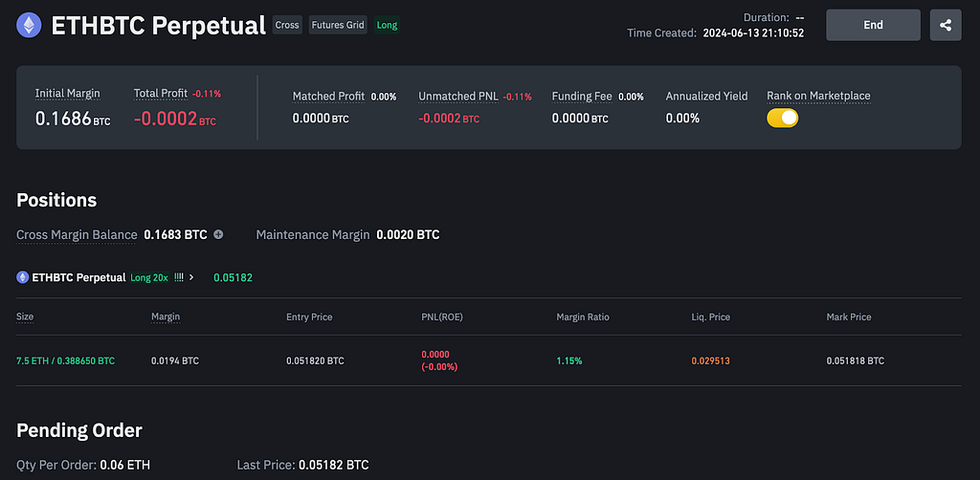Click the Long 20x leverage label
This screenshot has height=480, width=980.
point(149,277)
